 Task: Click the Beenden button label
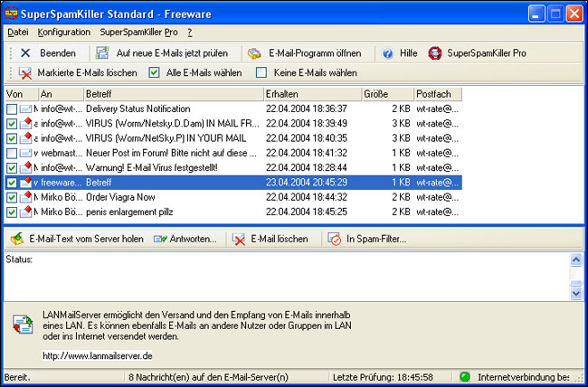coord(58,53)
